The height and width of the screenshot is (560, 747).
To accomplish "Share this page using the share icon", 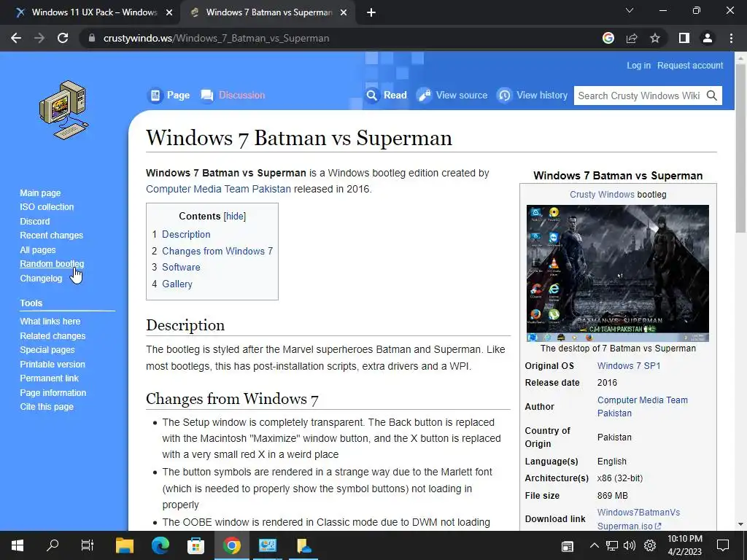I will click(x=632, y=38).
